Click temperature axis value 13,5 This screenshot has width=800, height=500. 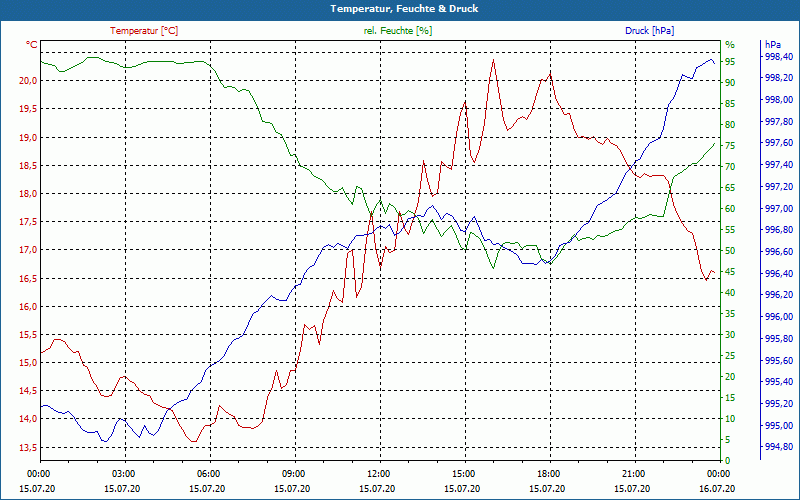[29, 447]
